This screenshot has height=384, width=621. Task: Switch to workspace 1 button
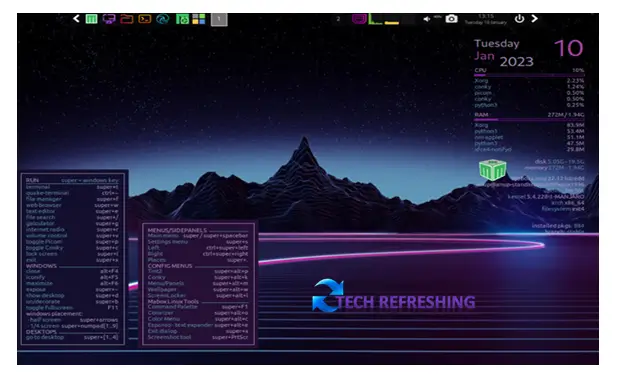(219, 19)
